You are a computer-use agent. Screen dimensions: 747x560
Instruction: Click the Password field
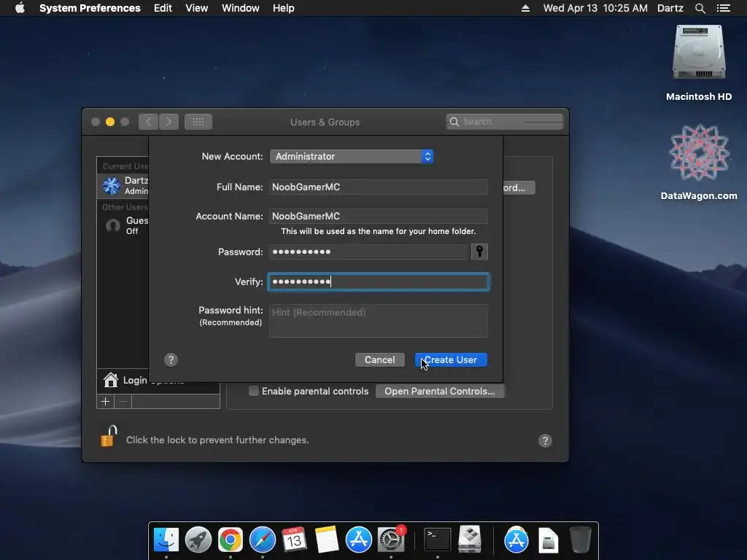[x=368, y=252]
